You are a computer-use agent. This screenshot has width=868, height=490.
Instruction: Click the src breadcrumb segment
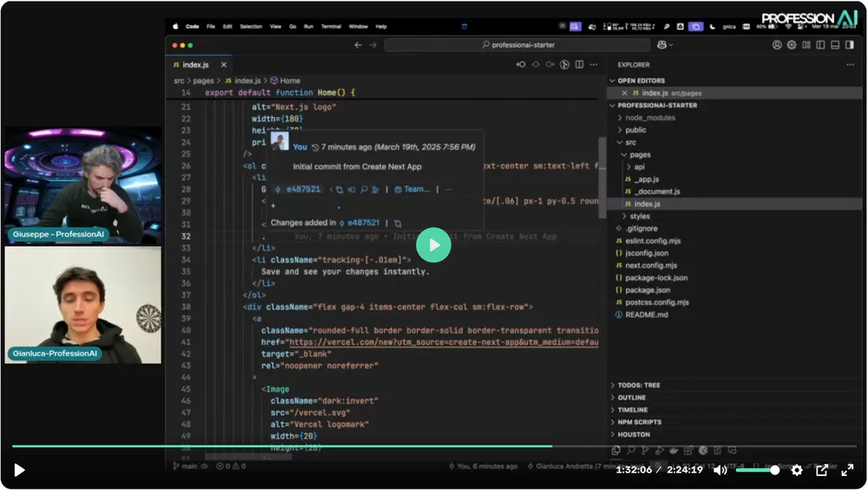179,81
